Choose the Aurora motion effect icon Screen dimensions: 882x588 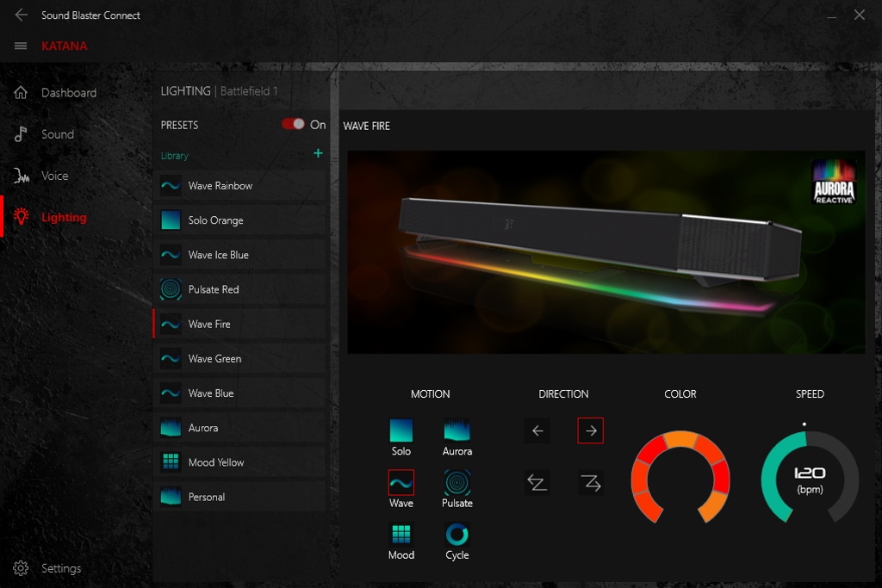tap(457, 430)
